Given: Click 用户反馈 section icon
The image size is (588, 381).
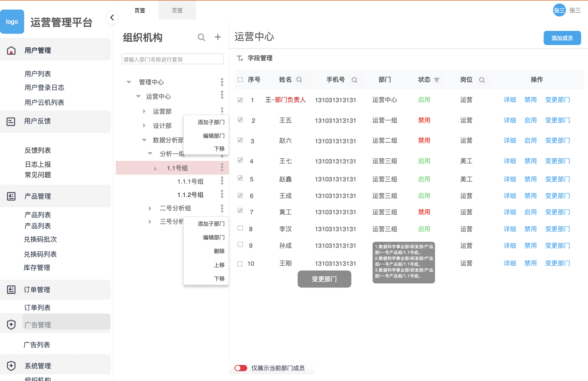Looking at the screenshot, I should pyautogui.click(x=11, y=122).
